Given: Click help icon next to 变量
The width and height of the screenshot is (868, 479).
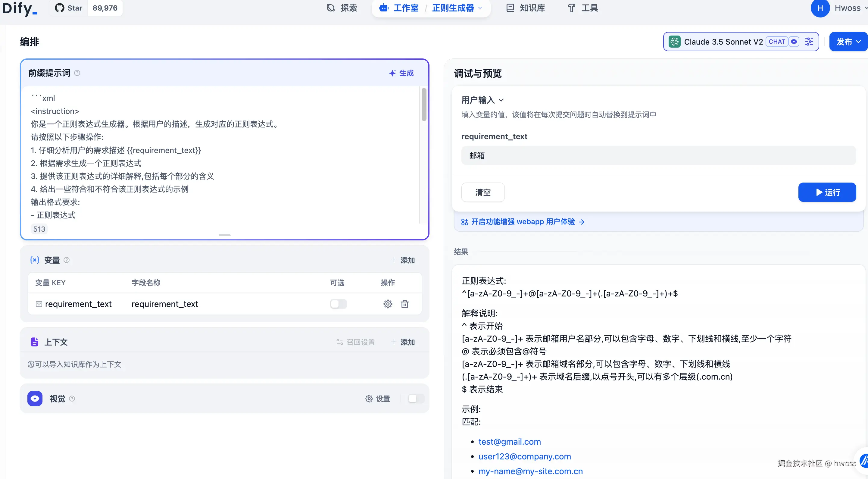Looking at the screenshot, I should (67, 260).
